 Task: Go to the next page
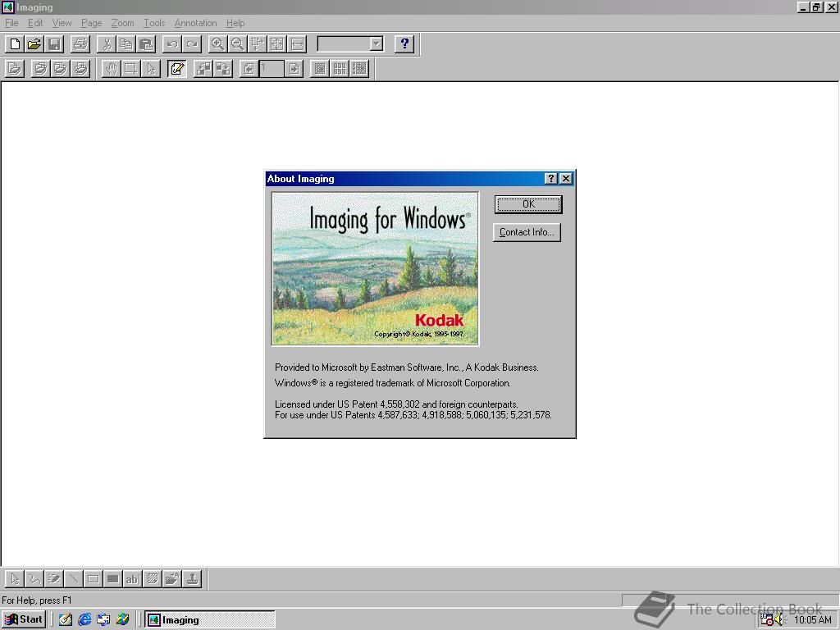pyautogui.click(x=294, y=69)
